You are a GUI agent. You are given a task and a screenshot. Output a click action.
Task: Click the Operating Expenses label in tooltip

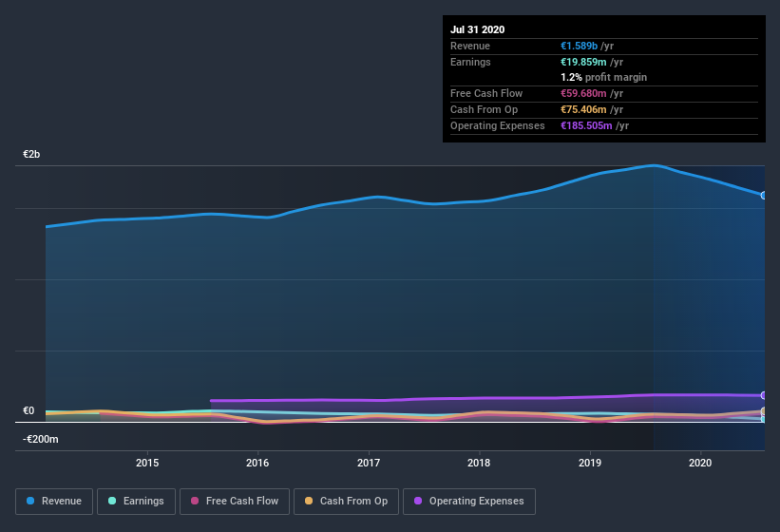point(498,125)
